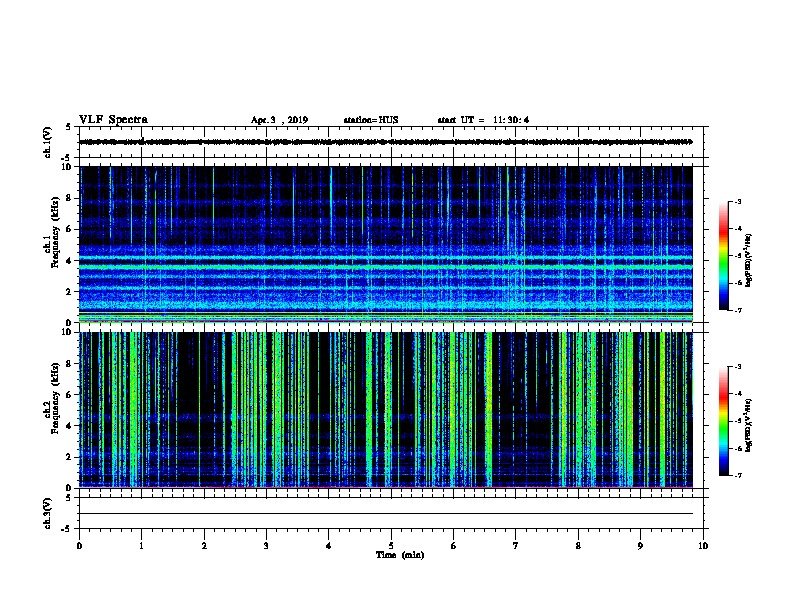Click the "ch.3(V)" axis label
Viewport: 792px width, 612px height.
(x=47, y=513)
